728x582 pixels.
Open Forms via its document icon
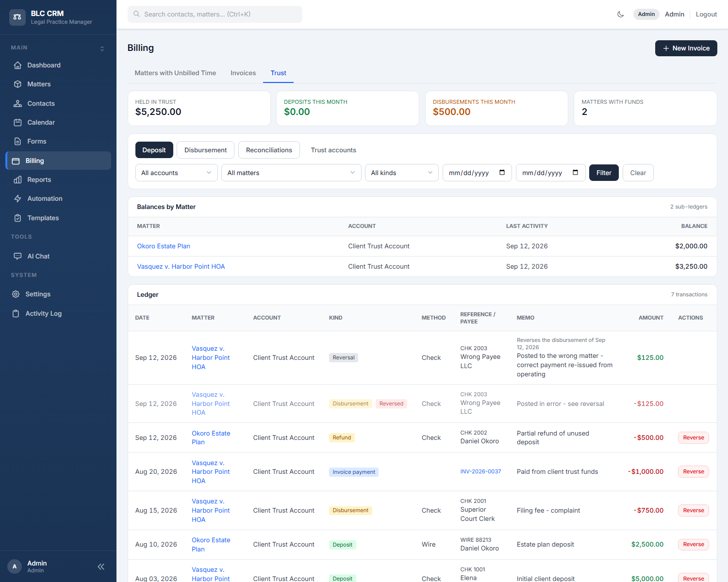(17, 141)
